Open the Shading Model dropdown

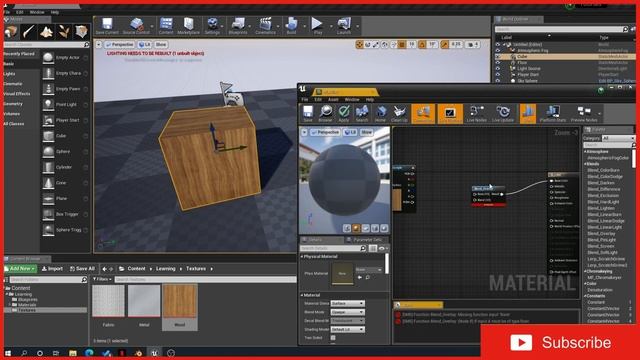click(347, 329)
